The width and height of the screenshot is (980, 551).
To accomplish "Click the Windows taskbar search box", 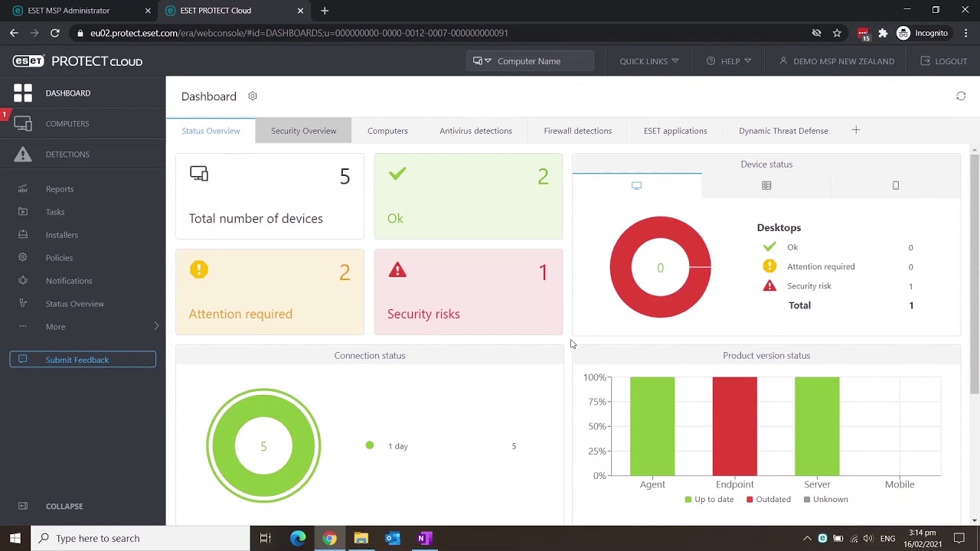I will pos(140,538).
